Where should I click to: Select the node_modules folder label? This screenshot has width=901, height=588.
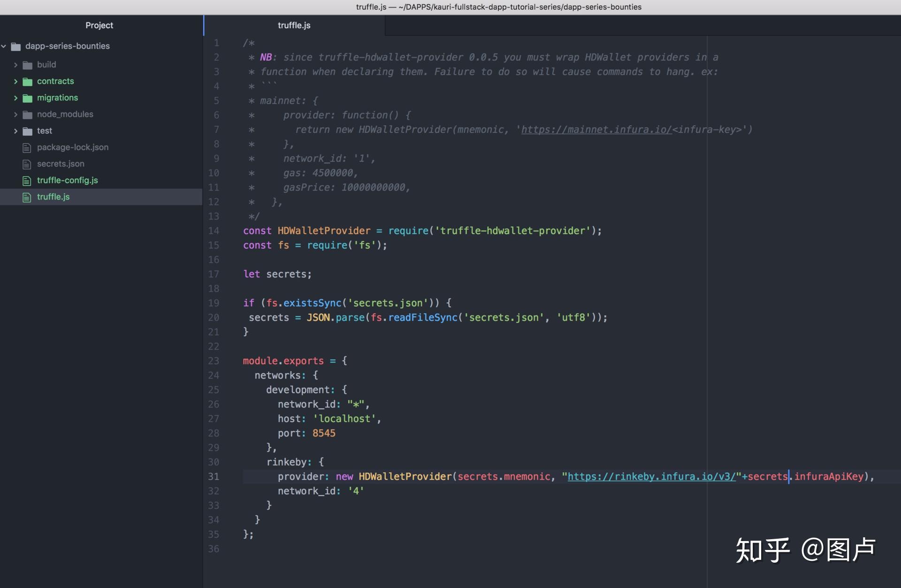pyautogui.click(x=65, y=114)
